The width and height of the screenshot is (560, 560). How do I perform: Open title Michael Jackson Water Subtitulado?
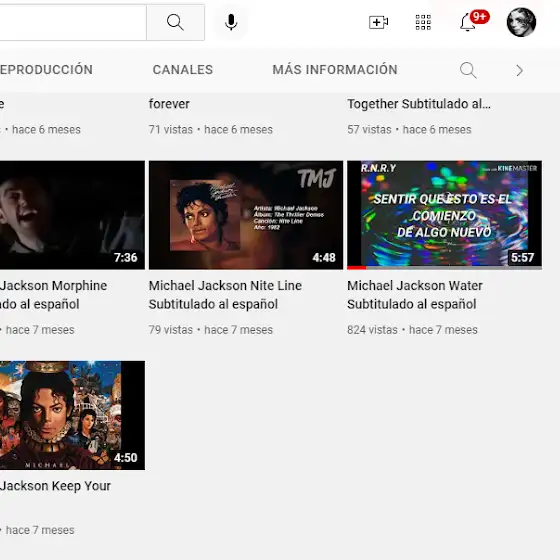415,295
